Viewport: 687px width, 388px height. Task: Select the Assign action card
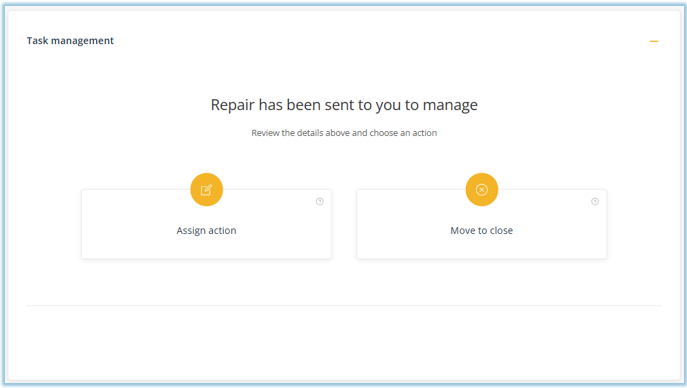[206, 224]
